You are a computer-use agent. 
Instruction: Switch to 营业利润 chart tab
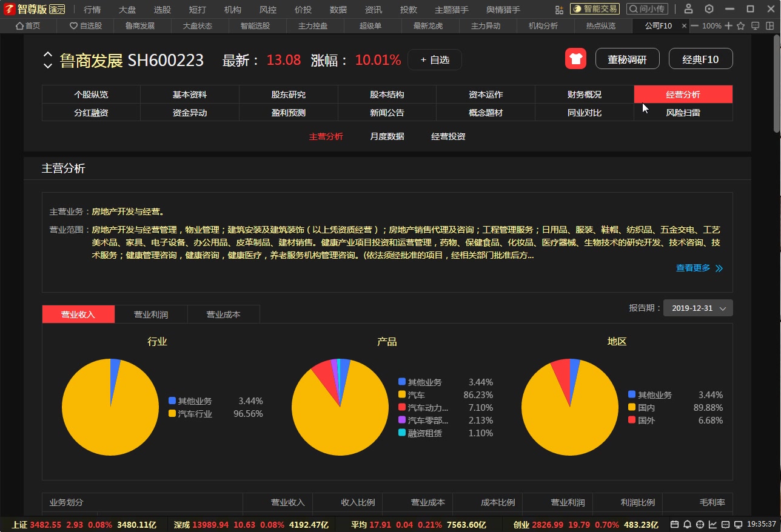click(x=151, y=314)
